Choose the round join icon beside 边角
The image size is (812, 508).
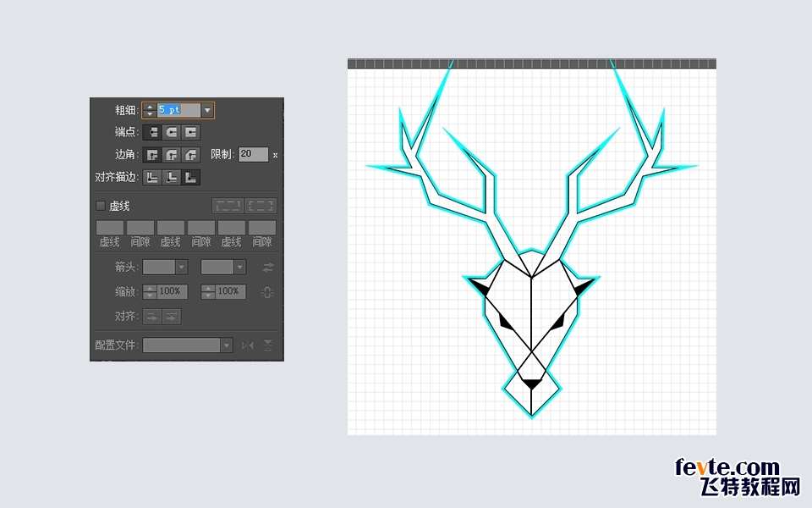(x=172, y=154)
